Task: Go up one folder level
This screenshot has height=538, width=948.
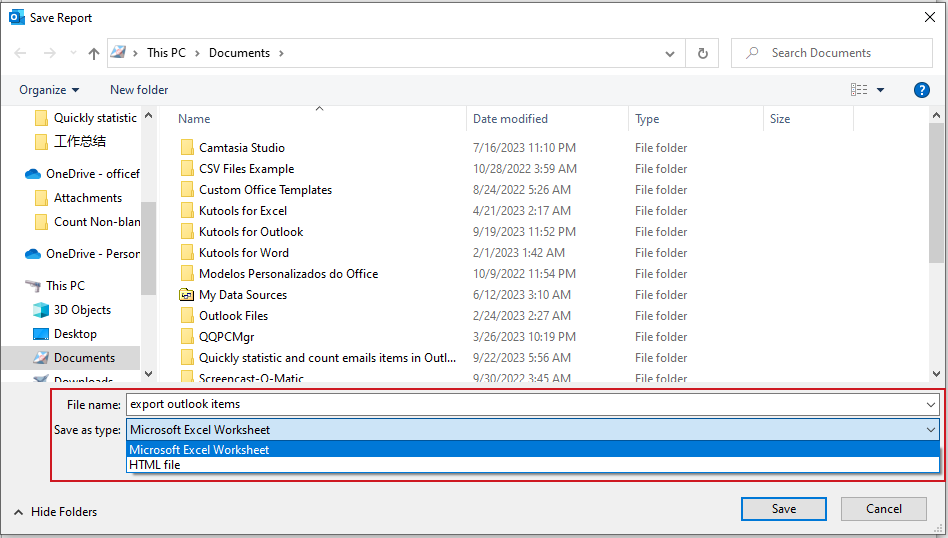Action: [x=94, y=53]
